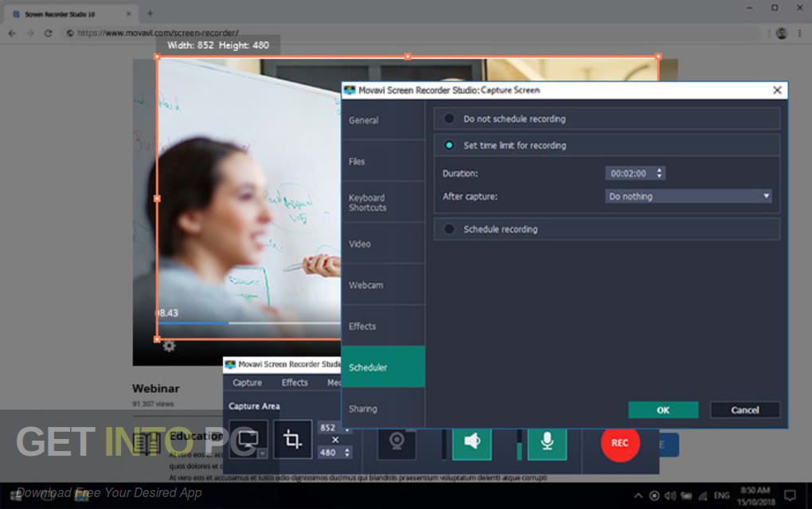Click the 852 width field
This screenshot has width=812, height=509.
(x=328, y=428)
